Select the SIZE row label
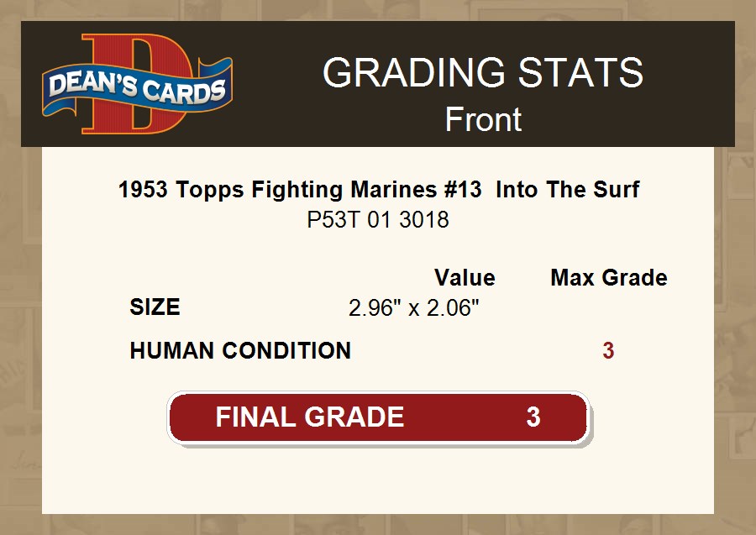 click(x=155, y=307)
